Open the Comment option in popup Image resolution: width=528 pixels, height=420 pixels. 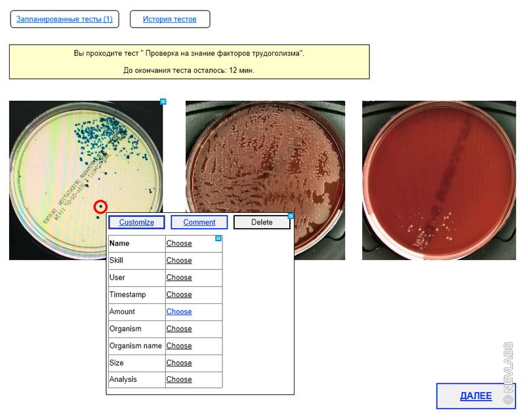coord(199,222)
